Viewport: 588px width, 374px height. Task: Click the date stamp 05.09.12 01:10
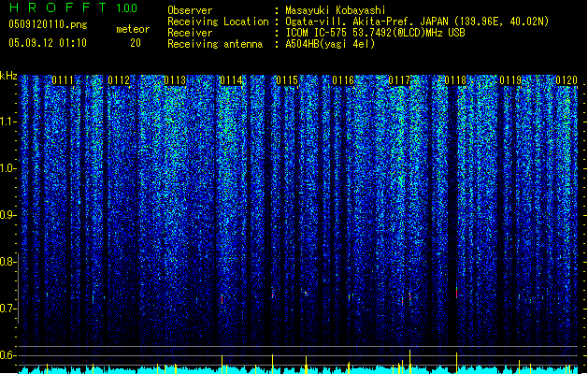[48, 43]
